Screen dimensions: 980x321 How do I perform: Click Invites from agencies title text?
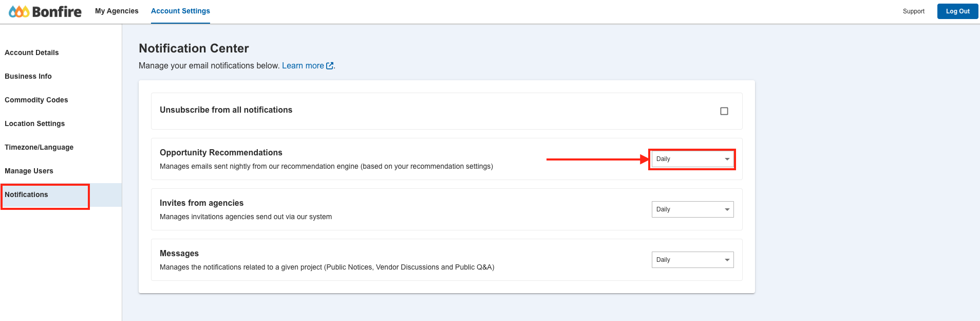pos(201,203)
